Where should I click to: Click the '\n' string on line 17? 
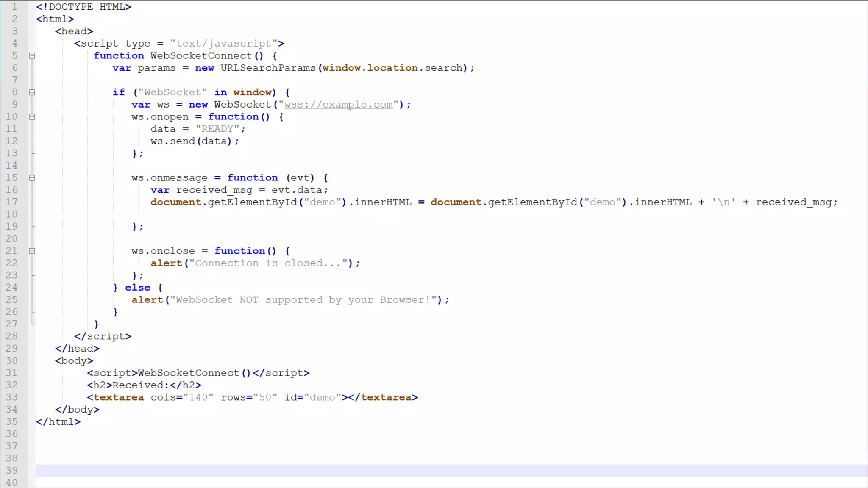(x=723, y=202)
